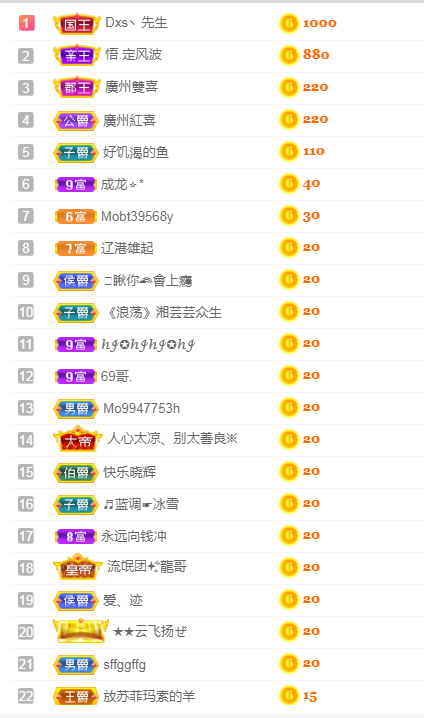Click the red rank 1 number marker

pyautogui.click(x=27, y=23)
